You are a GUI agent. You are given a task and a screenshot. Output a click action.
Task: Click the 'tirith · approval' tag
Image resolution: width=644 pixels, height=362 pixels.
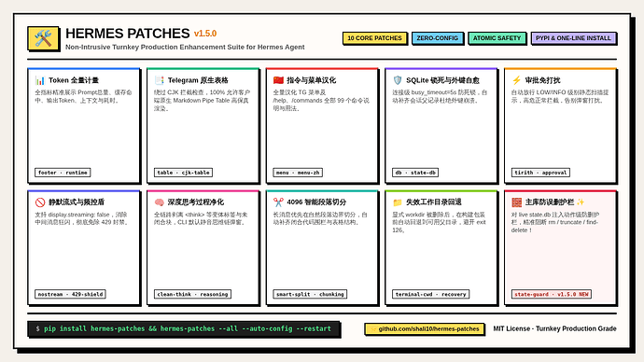click(x=540, y=173)
